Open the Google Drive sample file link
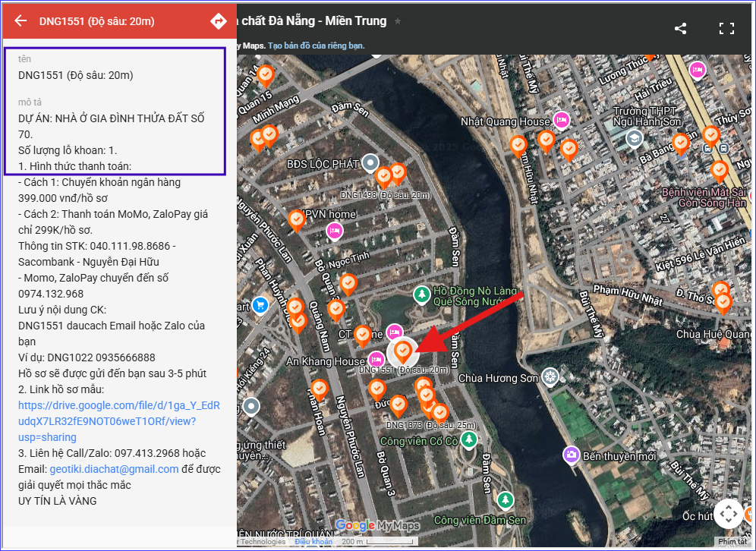The width and height of the screenshot is (756, 551). tap(119, 421)
